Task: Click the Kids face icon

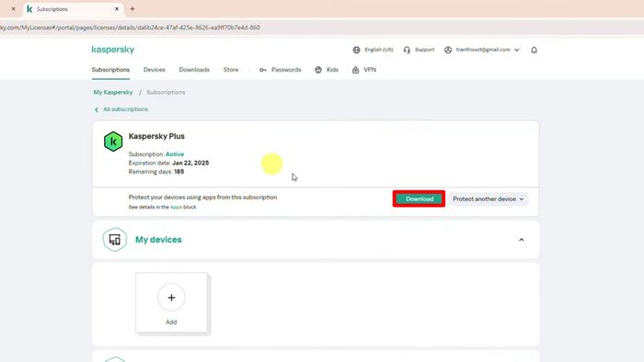Action: coord(318,70)
